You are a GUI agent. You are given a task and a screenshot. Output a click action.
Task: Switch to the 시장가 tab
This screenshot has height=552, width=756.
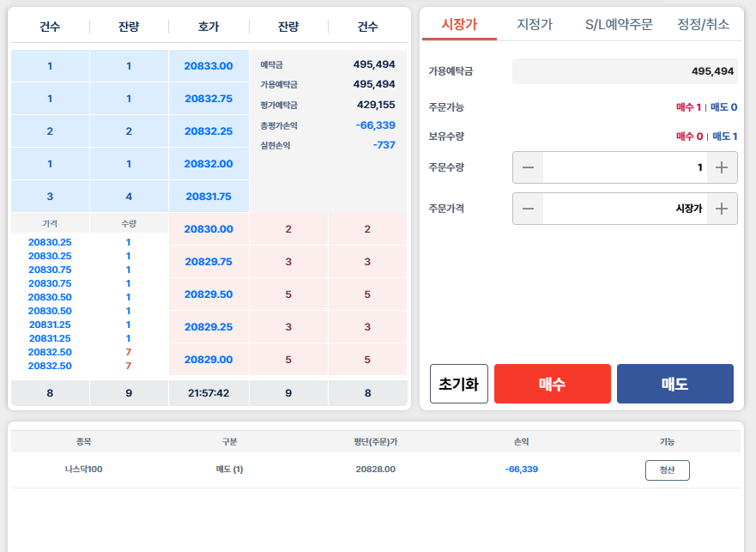point(459,24)
